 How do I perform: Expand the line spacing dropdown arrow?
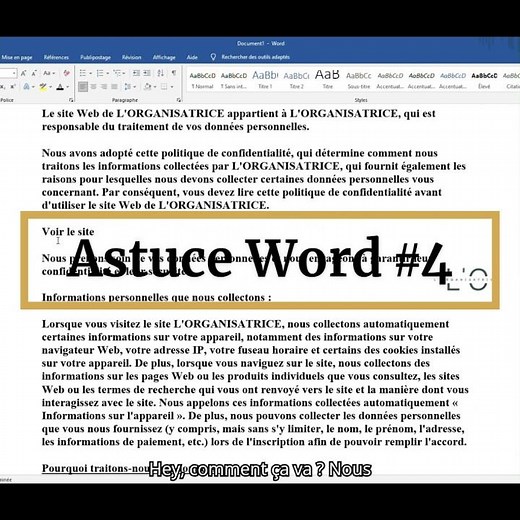[x=134, y=87]
